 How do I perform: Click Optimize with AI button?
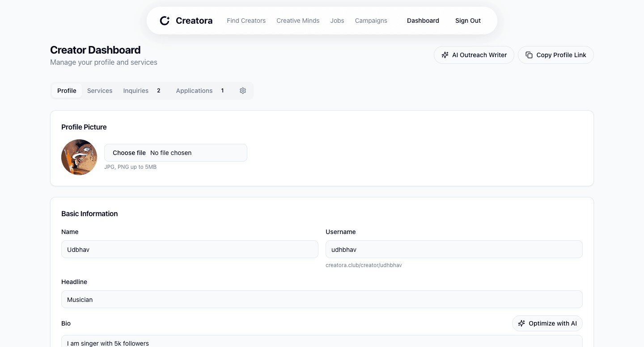click(547, 323)
